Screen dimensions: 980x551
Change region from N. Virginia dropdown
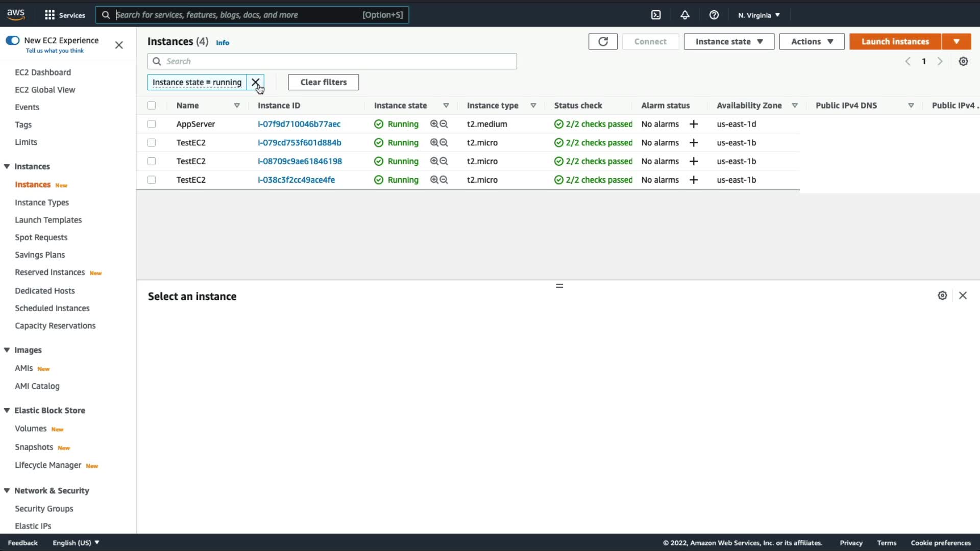(758, 15)
